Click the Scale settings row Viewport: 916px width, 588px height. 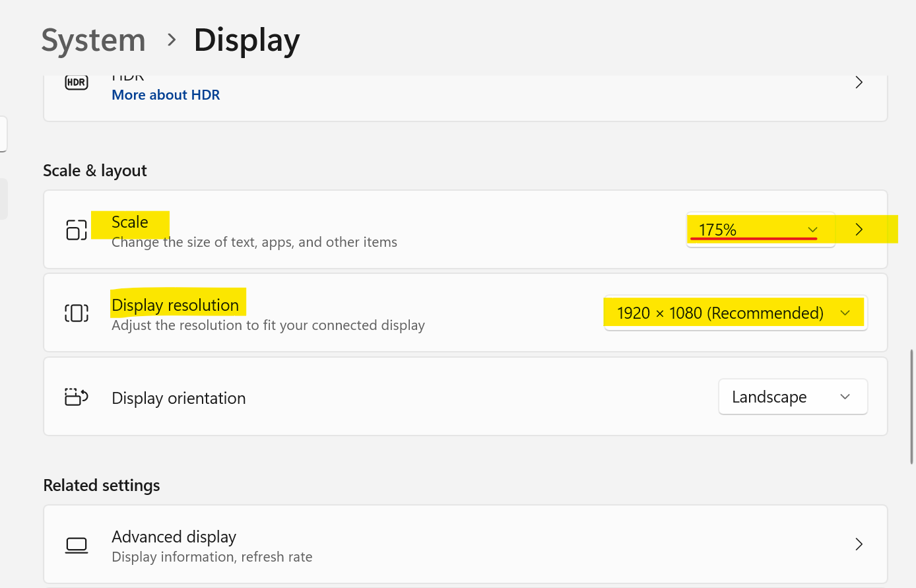[x=396, y=230]
